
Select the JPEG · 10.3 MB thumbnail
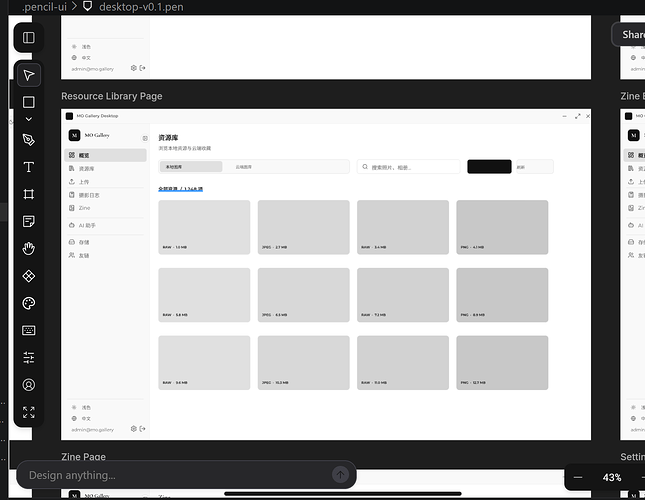(x=304, y=363)
